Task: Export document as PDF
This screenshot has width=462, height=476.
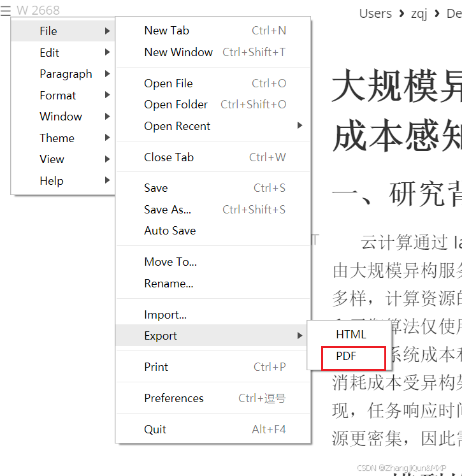Action: [349, 356]
